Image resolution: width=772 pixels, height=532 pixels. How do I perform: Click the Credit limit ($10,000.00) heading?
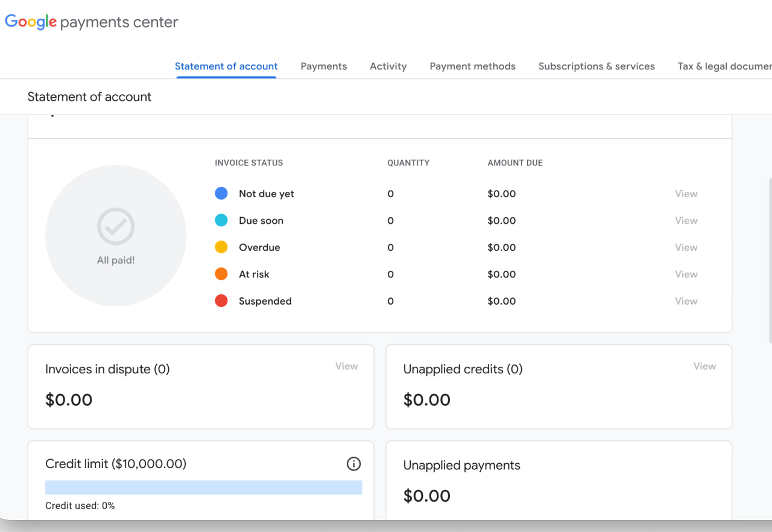[116, 464]
